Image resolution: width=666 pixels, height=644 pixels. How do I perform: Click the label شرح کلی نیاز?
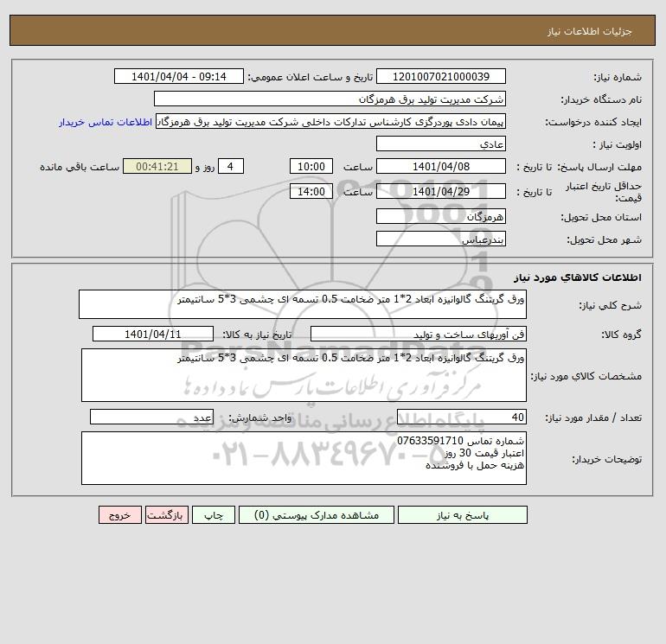pyautogui.click(x=611, y=306)
